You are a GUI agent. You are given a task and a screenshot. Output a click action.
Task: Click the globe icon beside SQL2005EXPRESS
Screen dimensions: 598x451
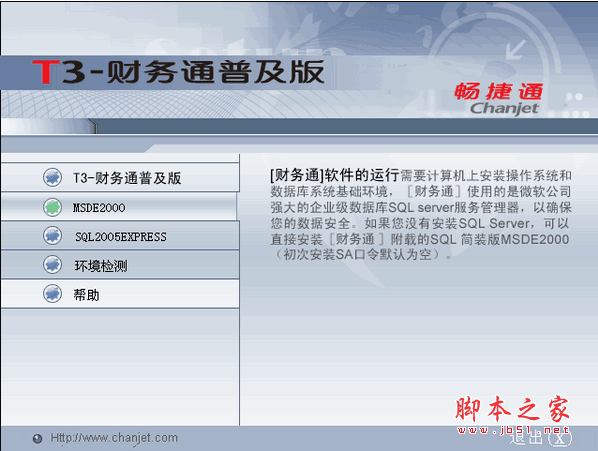tap(52, 236)
